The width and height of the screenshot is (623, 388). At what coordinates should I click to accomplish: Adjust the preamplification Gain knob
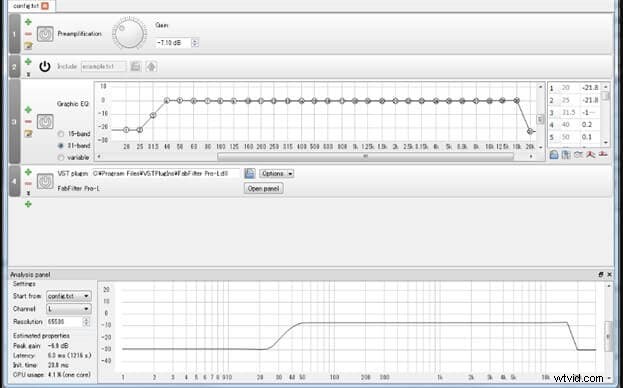[x=129, y=34]
